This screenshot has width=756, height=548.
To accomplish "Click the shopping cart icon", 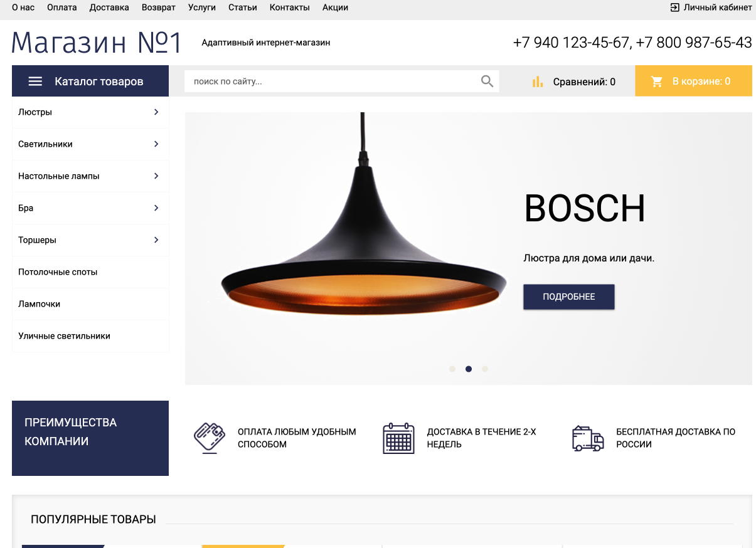I will 657,82.
